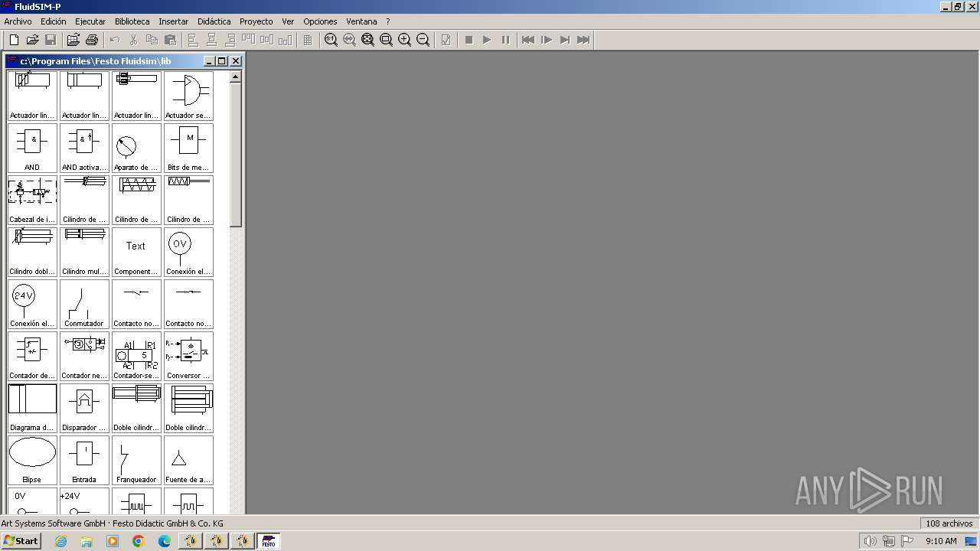Select the Elipse shape component
Viewport: 980px width, 551px height.
coord(32,461)
